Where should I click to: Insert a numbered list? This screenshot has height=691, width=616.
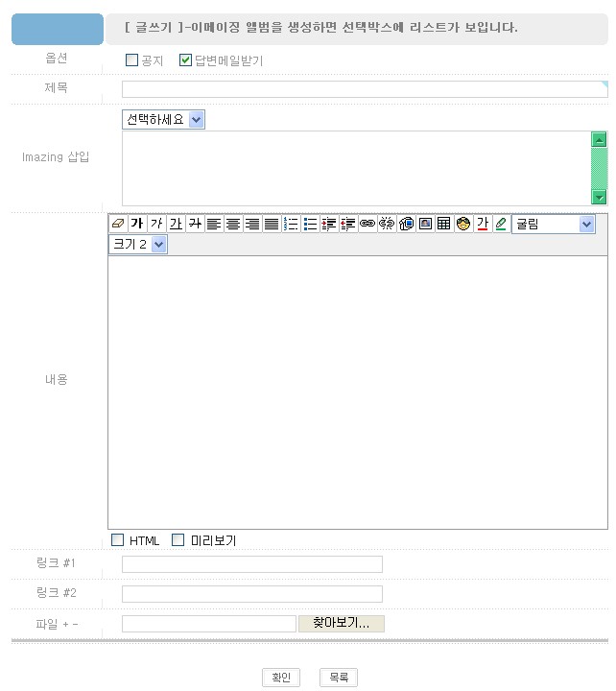(x=291, y=224)
